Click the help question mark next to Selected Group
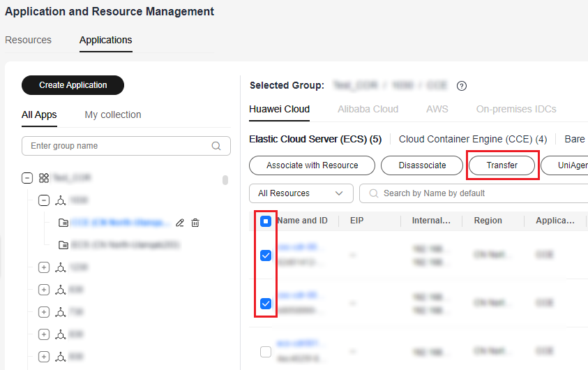This screenshot has height=370, width=588. (x=461, y=86)
